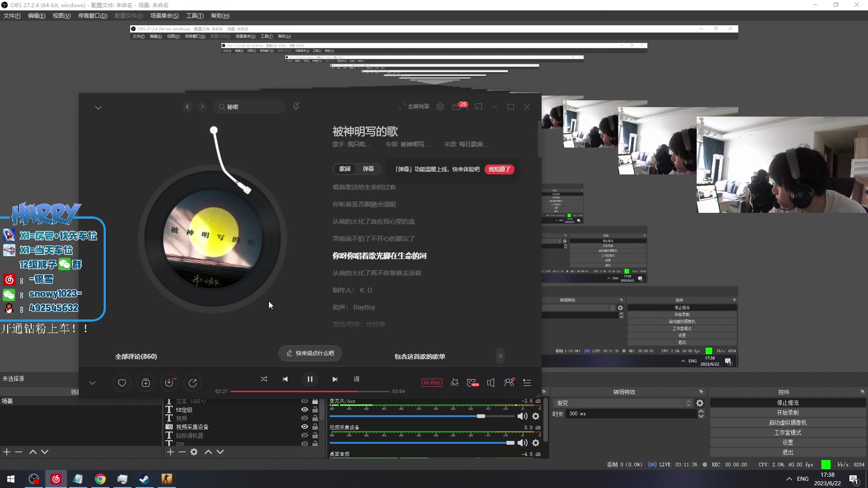Decrease the transition duration with down arrow

[x=701, y=416]
